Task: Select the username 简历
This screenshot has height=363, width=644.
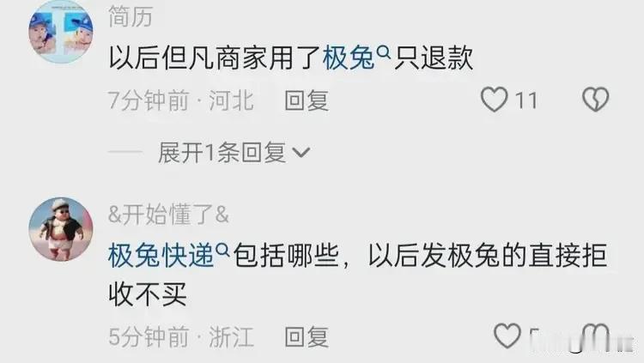Action: pyautogui.click(x=131, y=17)
